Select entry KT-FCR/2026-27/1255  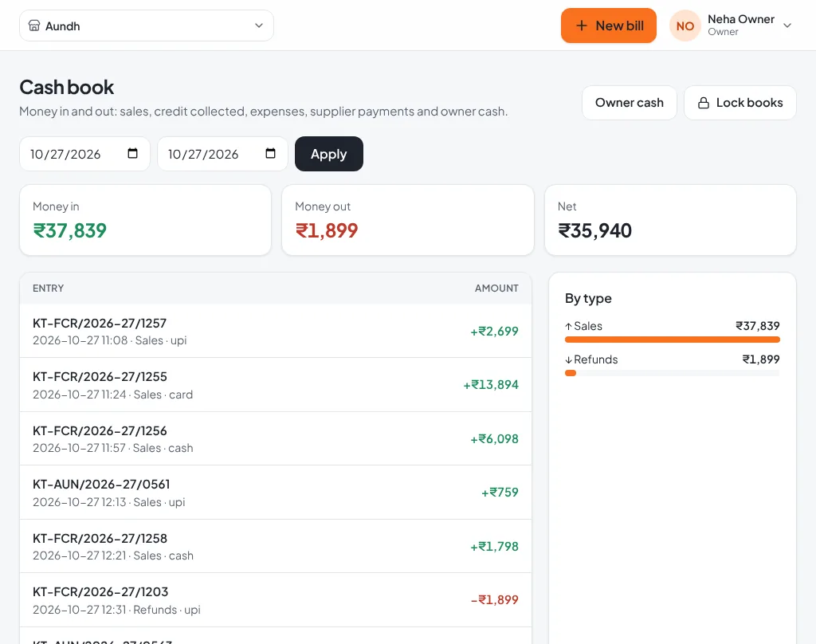pos(276,385)
